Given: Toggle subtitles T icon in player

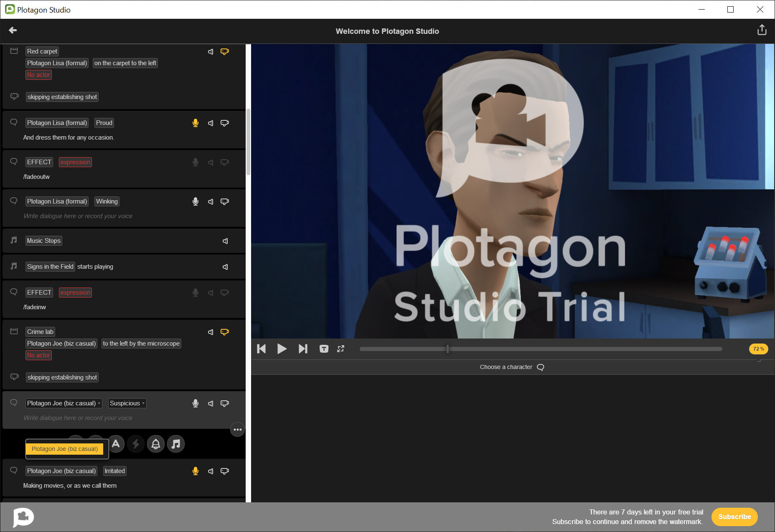Looking at the screenshot, I should pos(324,349).
